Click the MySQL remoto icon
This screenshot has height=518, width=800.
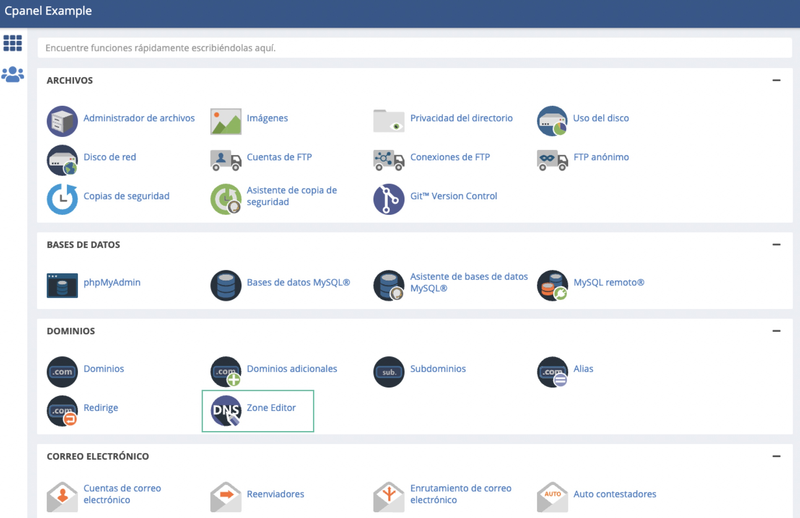[x=552, y=285]
